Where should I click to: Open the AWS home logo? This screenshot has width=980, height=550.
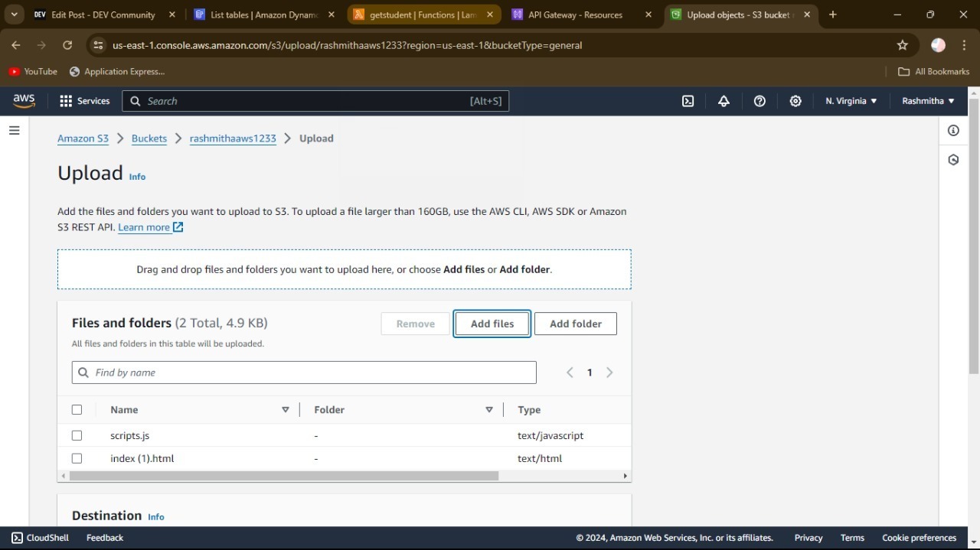(x=24, y=101)
